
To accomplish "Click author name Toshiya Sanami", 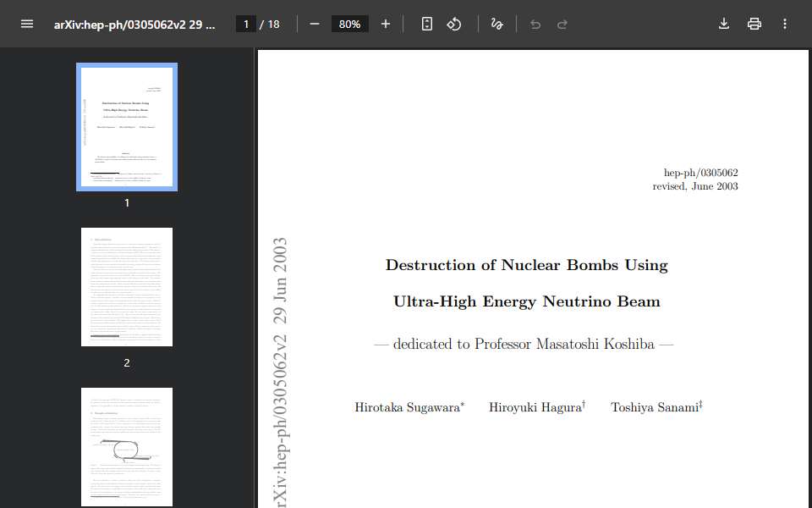I will tap(656, 407).
